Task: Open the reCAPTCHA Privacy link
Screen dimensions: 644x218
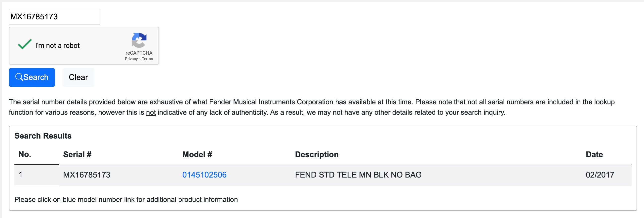Action: (131, 59)
